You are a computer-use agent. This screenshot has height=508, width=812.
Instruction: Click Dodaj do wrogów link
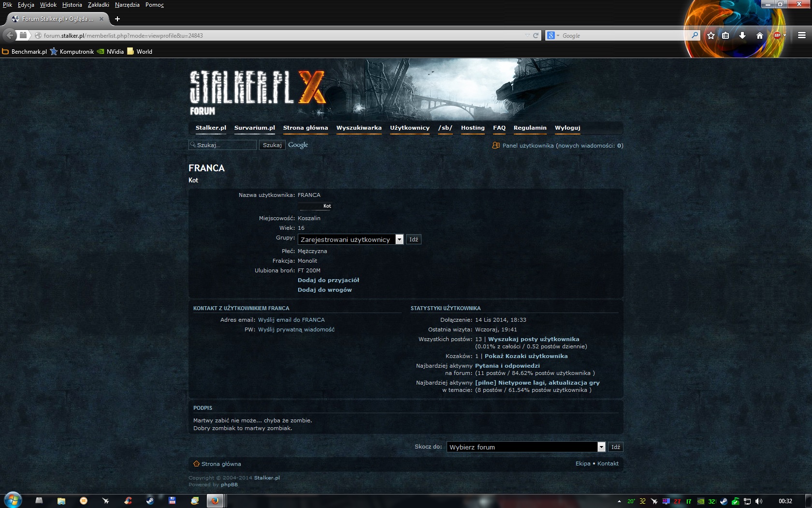pyautogui.click(x=325, y=290)
